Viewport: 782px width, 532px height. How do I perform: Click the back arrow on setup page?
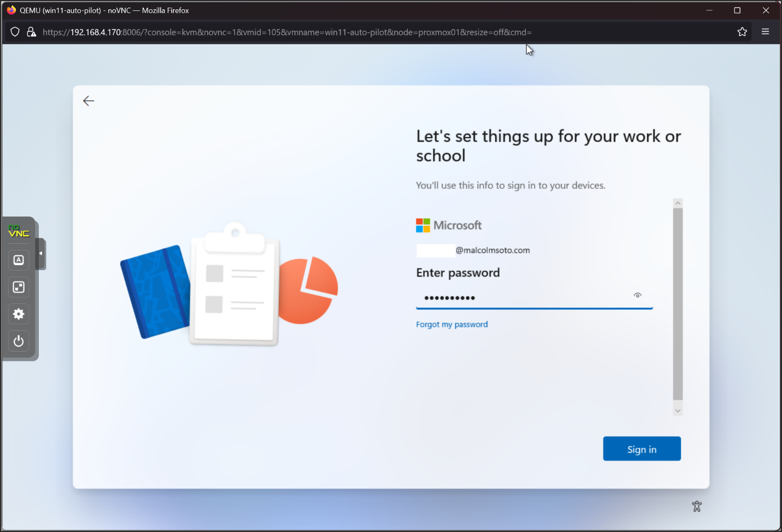[x=89, y=101]
